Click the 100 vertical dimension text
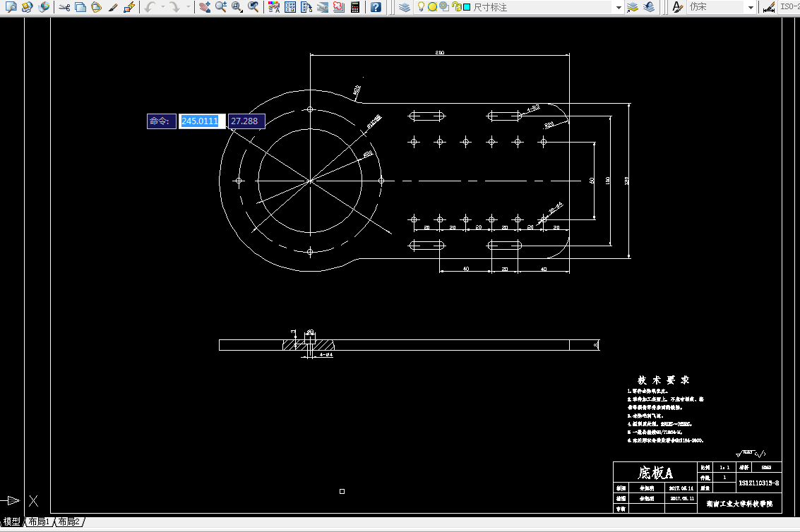Screen dimensions: 800x532 [x=607, y=181]
